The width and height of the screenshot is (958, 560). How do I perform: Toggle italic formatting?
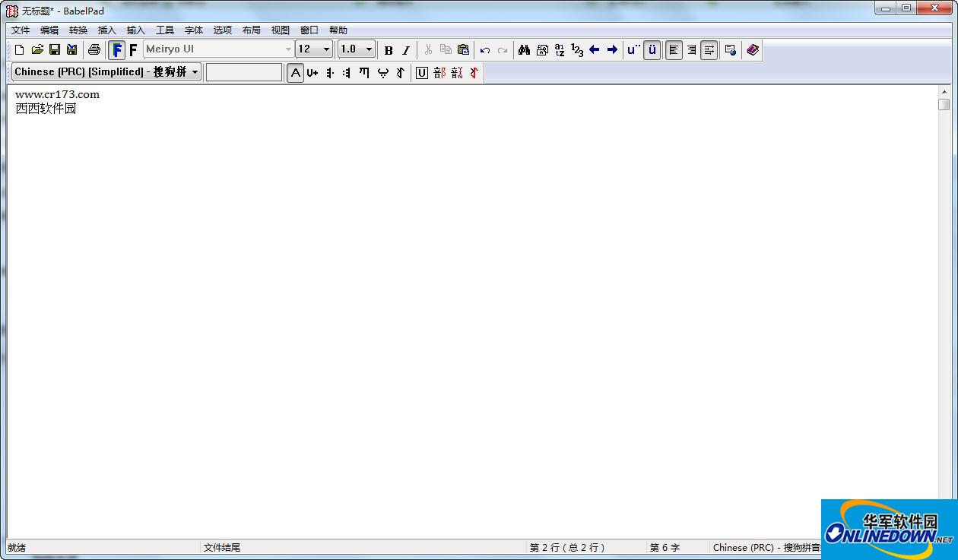(406, 50)
